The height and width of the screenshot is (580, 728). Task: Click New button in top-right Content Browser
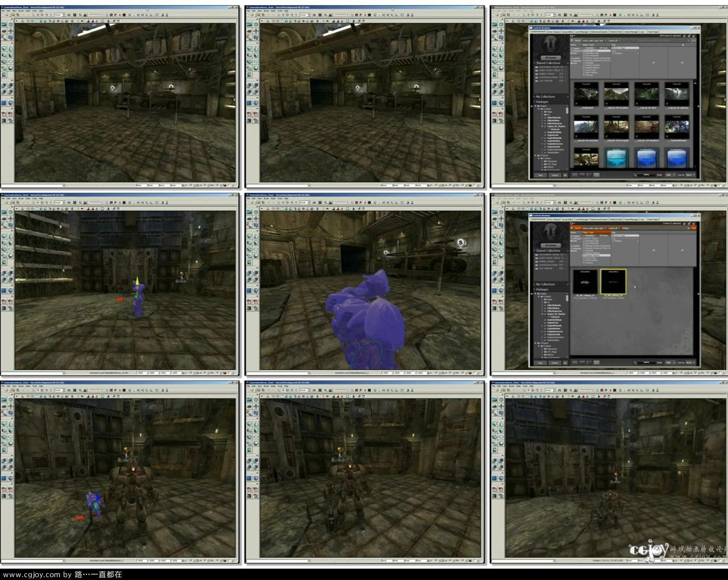coord(540,175)
